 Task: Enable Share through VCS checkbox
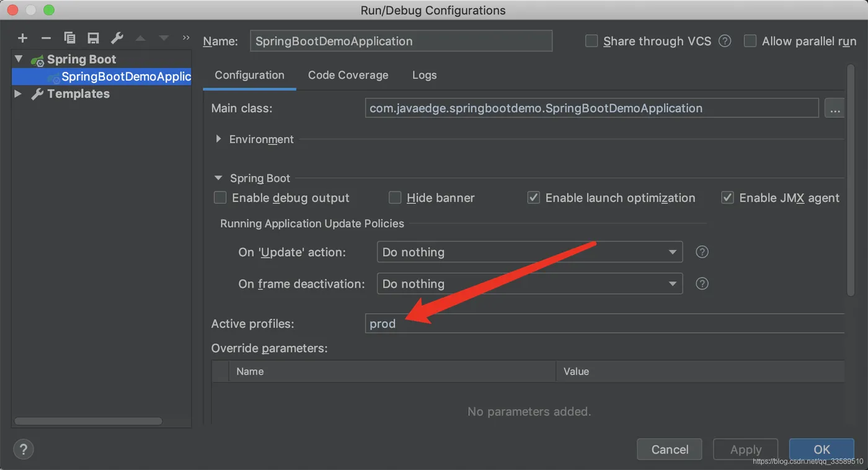592,41
